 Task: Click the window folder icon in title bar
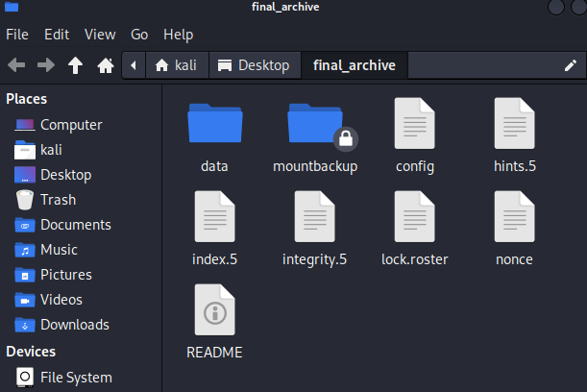click(x=12, y=7)
